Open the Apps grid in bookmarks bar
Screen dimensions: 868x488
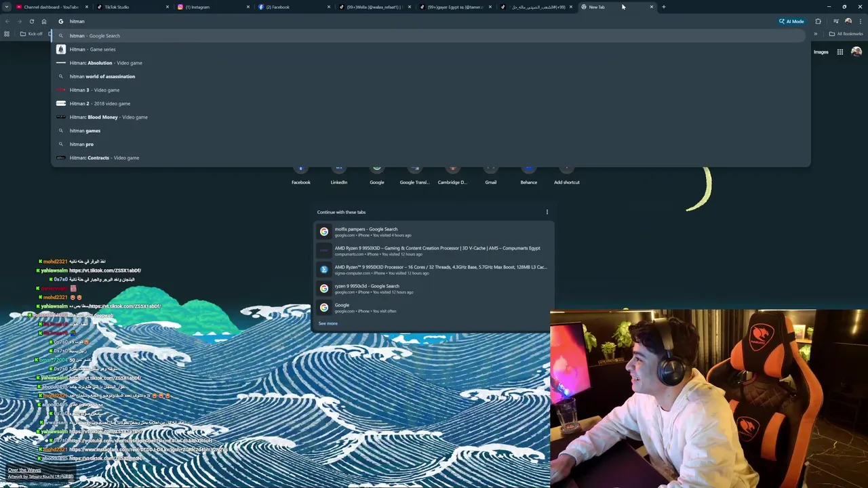(7, 34)
